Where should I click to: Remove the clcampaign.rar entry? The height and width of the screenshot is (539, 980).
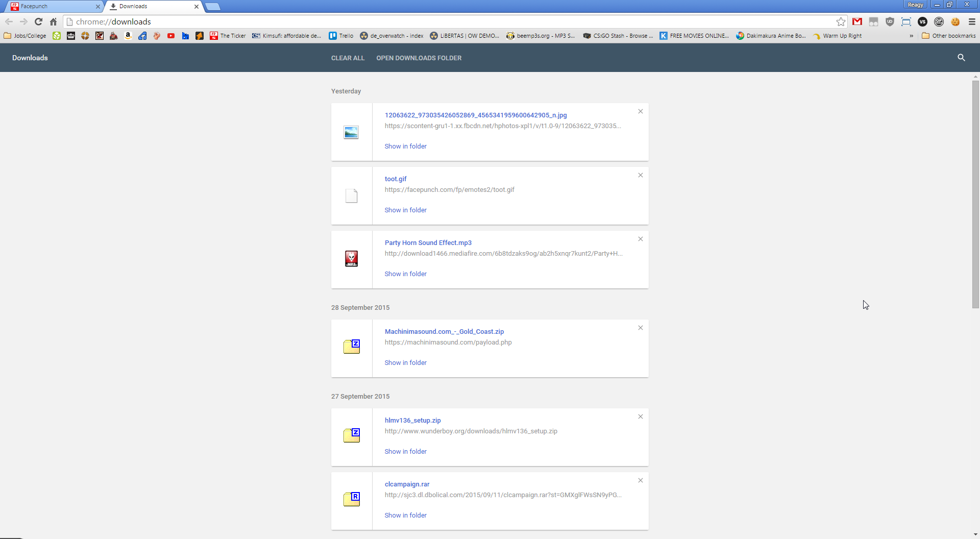pos(641,480)
